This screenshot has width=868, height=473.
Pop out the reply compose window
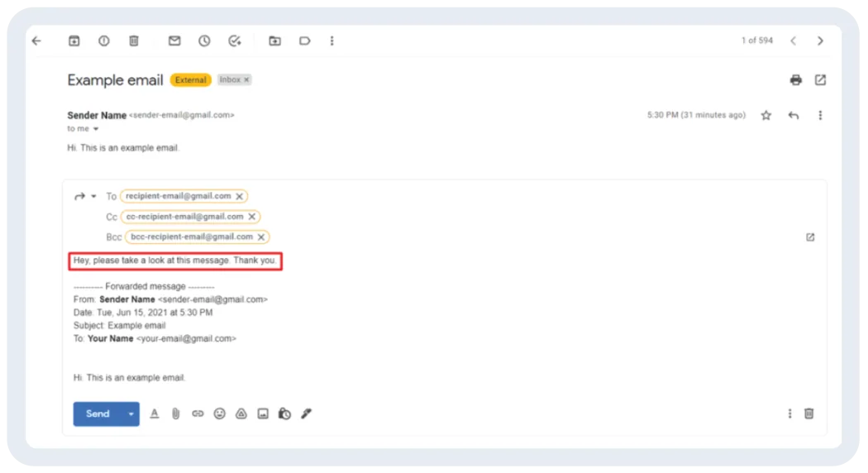(x=810, y=237)
